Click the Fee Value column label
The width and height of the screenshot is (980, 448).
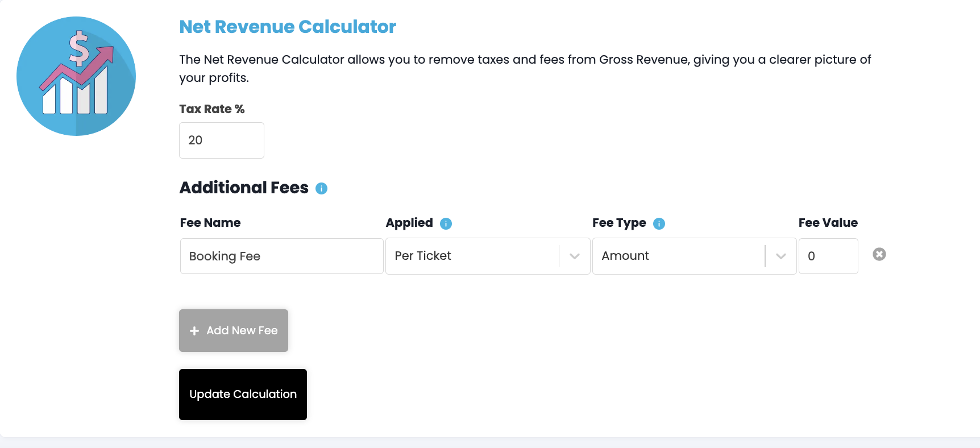828,223
